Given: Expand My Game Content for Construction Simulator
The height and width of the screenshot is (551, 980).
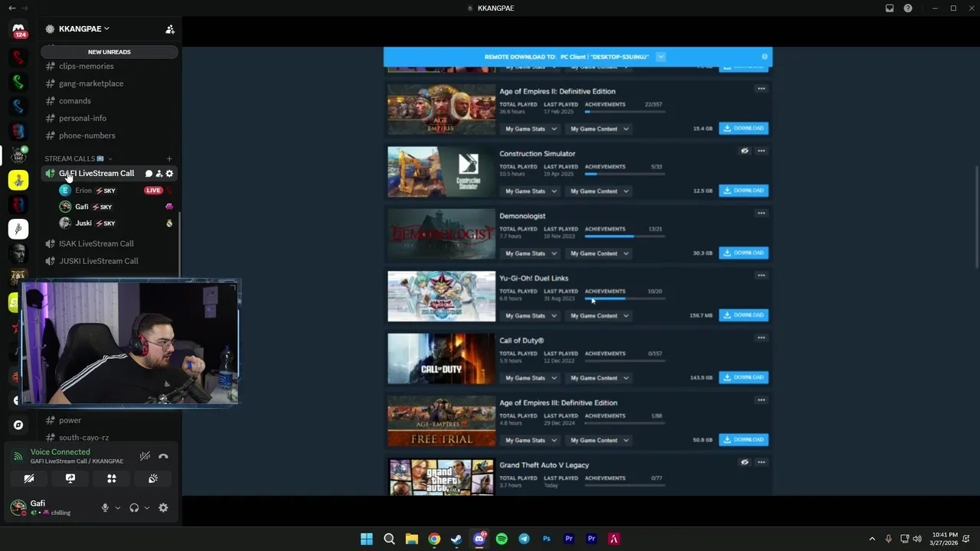Looking at the screenshot, I should [599, 191].
